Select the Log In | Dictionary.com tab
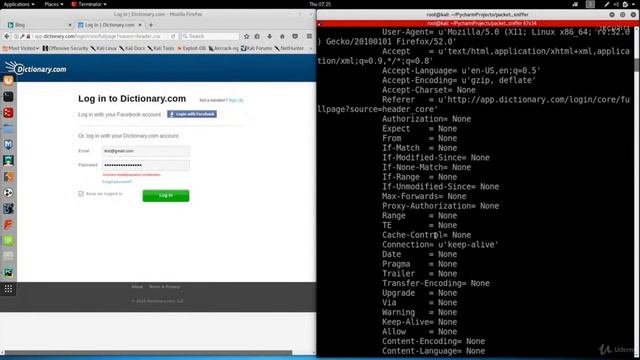This screenshot has width=640, height=360. (x=109, y=25)
